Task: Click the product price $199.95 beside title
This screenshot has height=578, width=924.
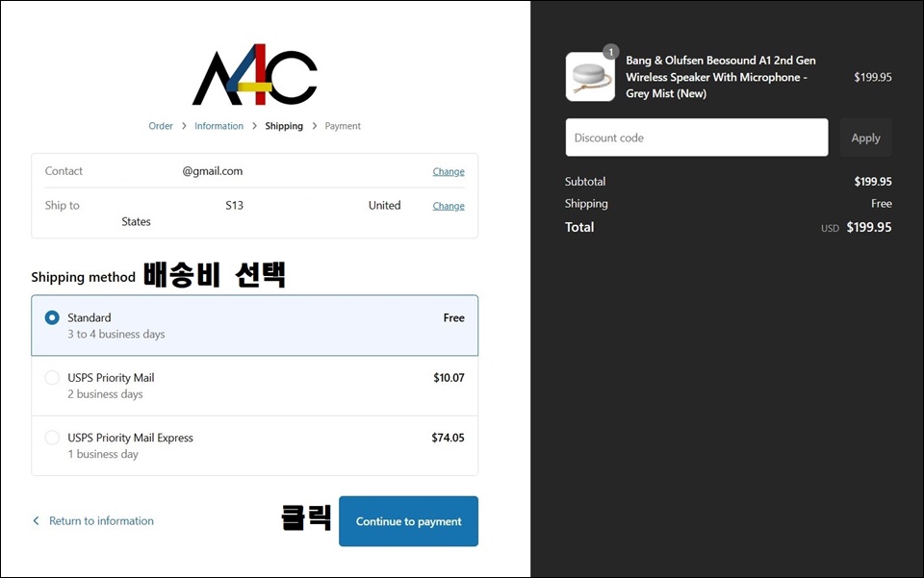Action: [873, 77]
